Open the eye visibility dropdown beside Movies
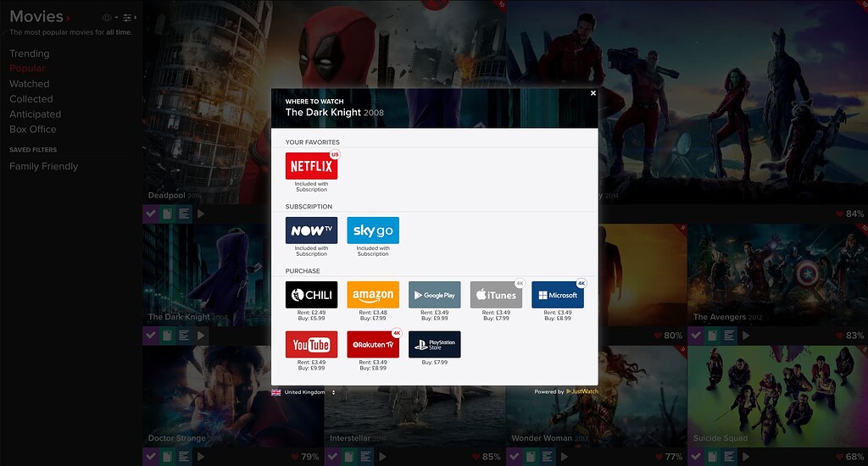 point(109,18)
